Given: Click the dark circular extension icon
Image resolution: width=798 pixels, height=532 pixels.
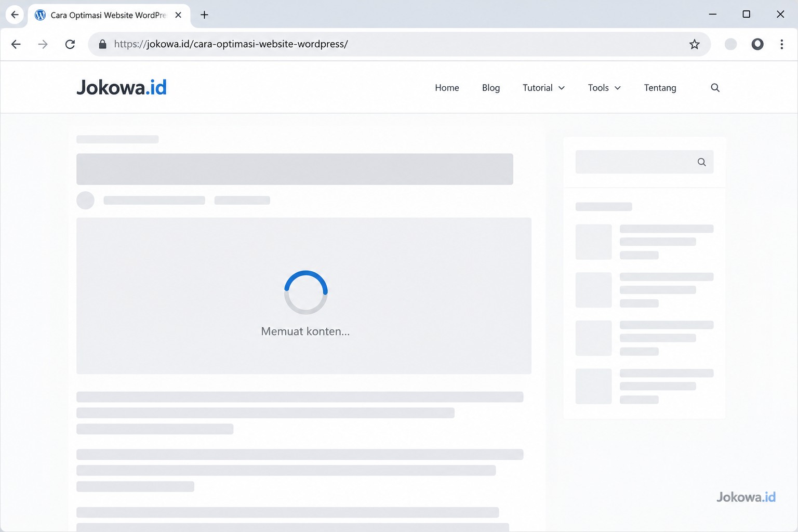Looking at the screenshot, I should point(757,44).
